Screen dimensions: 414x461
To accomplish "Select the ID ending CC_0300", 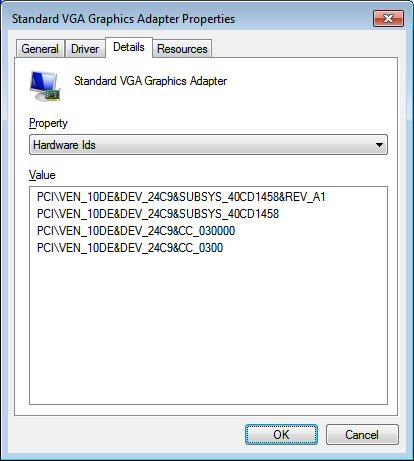I will pyautogui.click(x=130, y=248).
